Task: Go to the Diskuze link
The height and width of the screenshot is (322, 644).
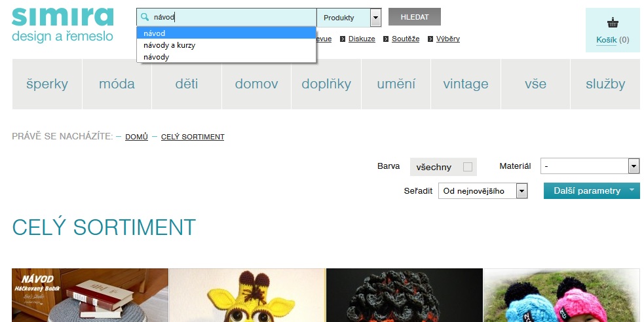Action: [362, 39]
